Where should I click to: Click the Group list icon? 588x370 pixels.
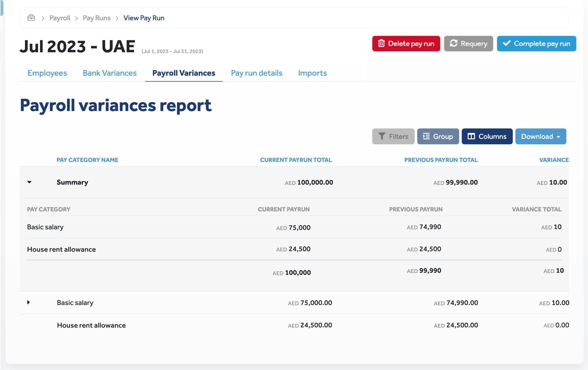tap(426, 136)
